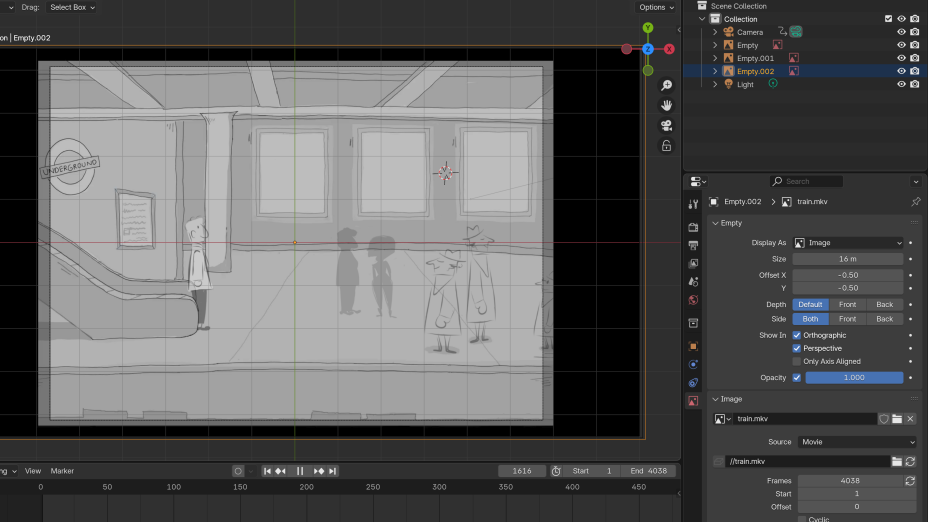This screenshot has width=928, height=522.
Task: Toggle the auto keying record button
Action: pyautogui.click(x=238, y=471)
